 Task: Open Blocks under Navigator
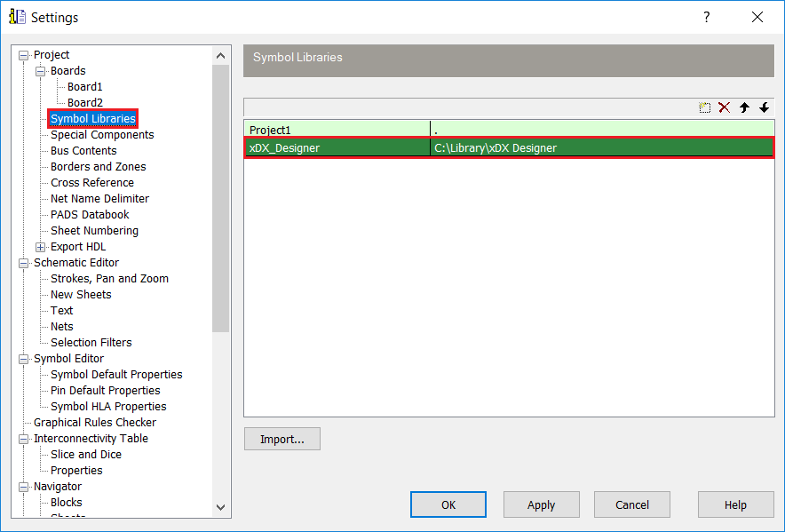[66, 503]
